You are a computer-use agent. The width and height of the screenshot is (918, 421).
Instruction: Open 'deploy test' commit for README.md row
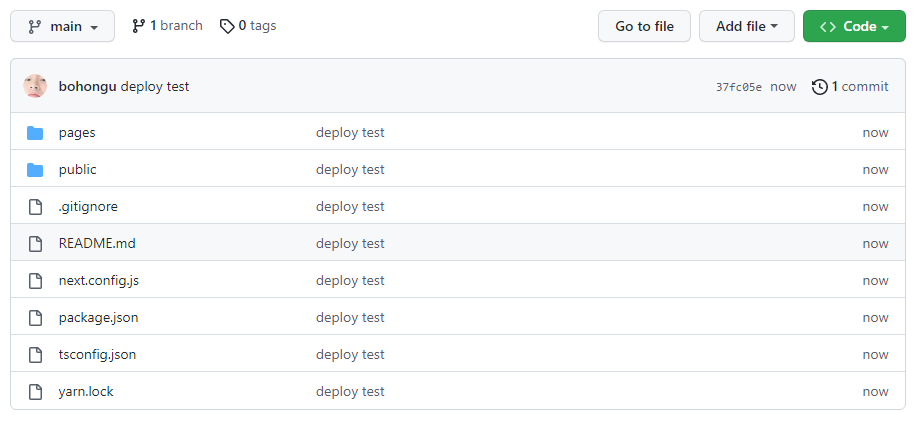pyautogui.click(x=350, y=244)
